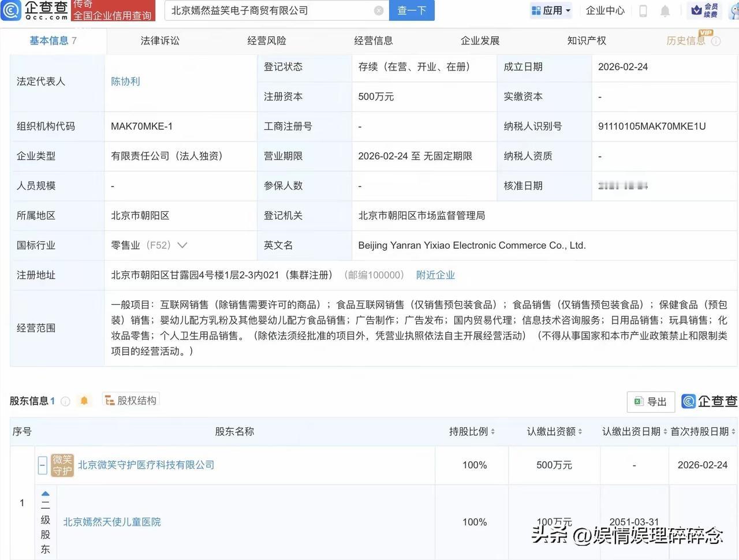Select 北京市朝阳区市场监督管理局 registration authority
Screen dimensions: 739x560
pyautogui.click(x=421, y=216)
